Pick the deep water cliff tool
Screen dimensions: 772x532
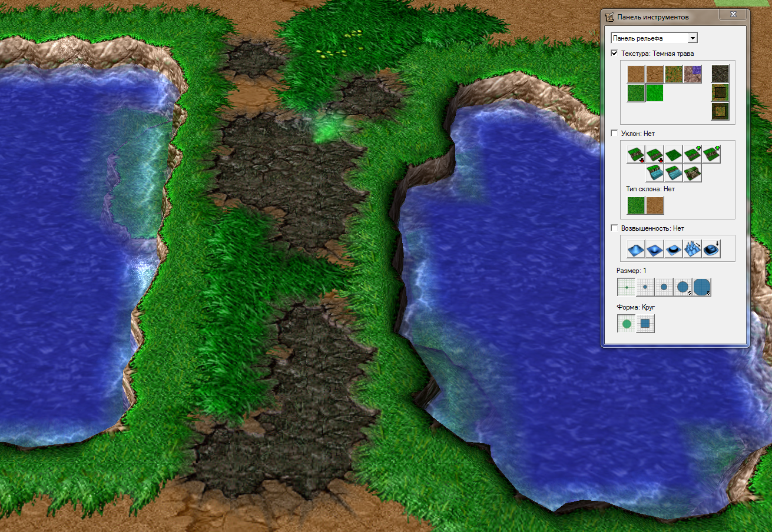pos(655,173)
